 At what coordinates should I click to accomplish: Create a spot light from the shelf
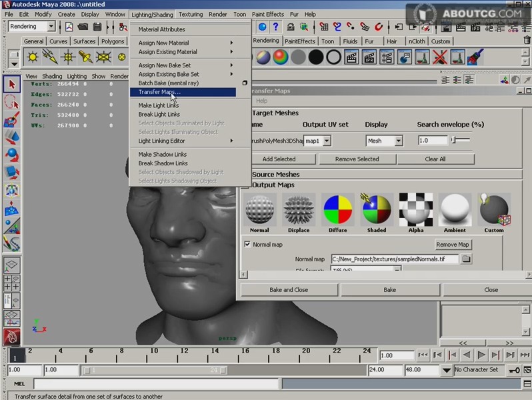[85, 57]
